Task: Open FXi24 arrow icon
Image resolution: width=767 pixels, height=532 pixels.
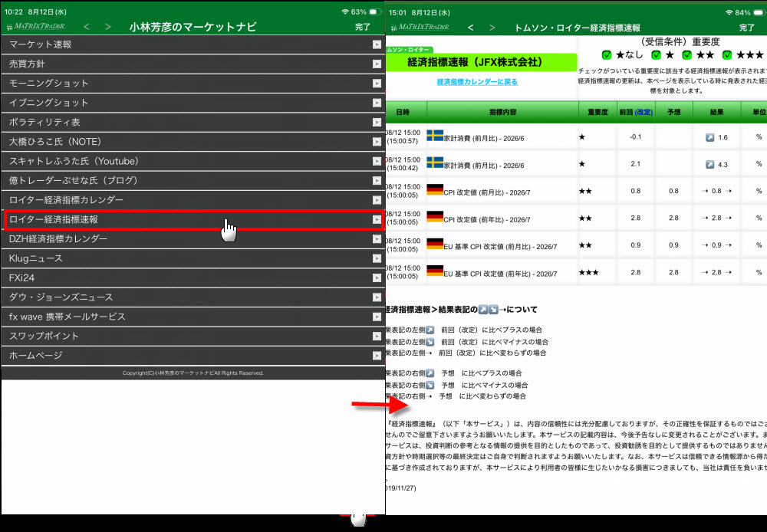Action: click(x=377, y=277)
